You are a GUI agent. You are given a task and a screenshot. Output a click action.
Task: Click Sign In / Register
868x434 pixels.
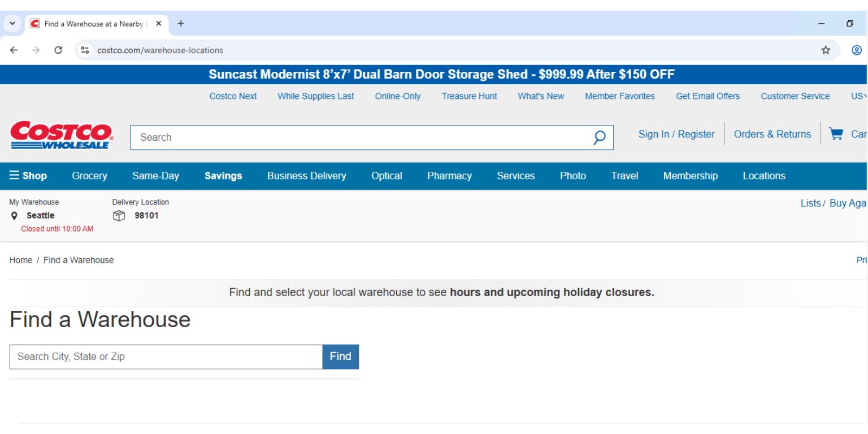(x=676, y=134)
